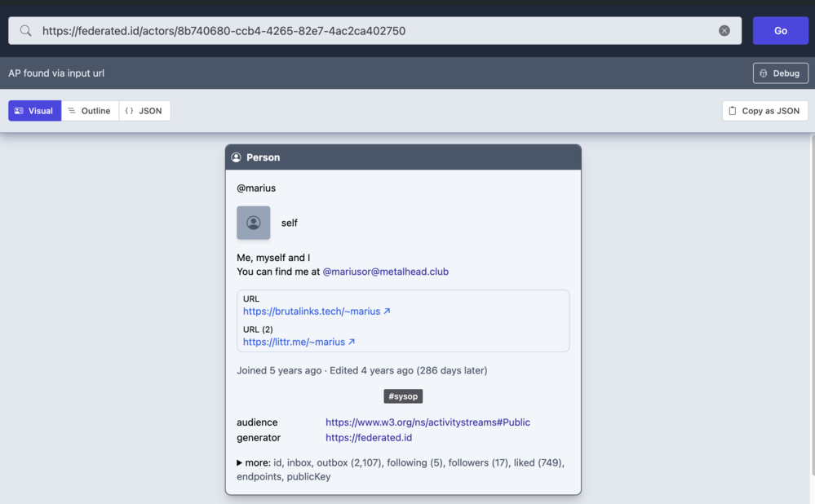Click the #sysop tag badge
This screenshot has height=504, width=815.
tap(403, 396)
